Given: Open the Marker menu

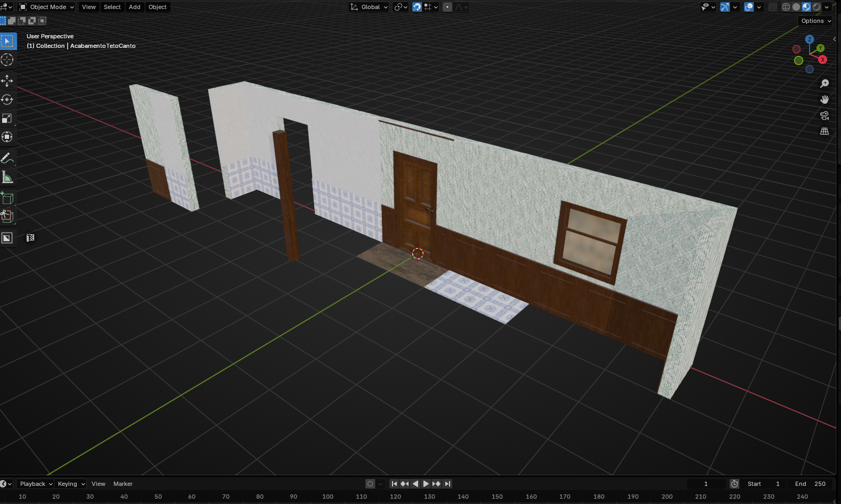Looking at the screenshot, I should tap(123, 484).
